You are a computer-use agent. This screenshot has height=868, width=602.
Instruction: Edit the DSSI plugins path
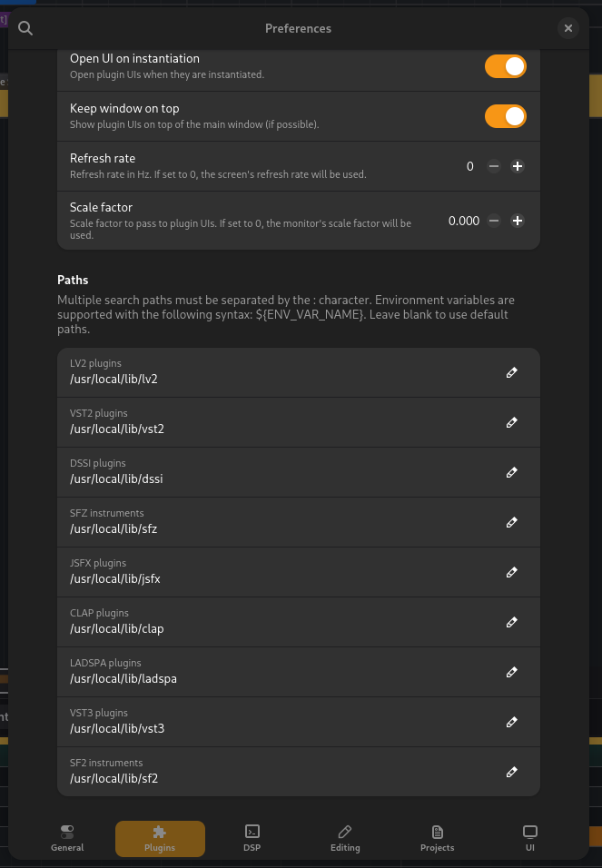512,472
